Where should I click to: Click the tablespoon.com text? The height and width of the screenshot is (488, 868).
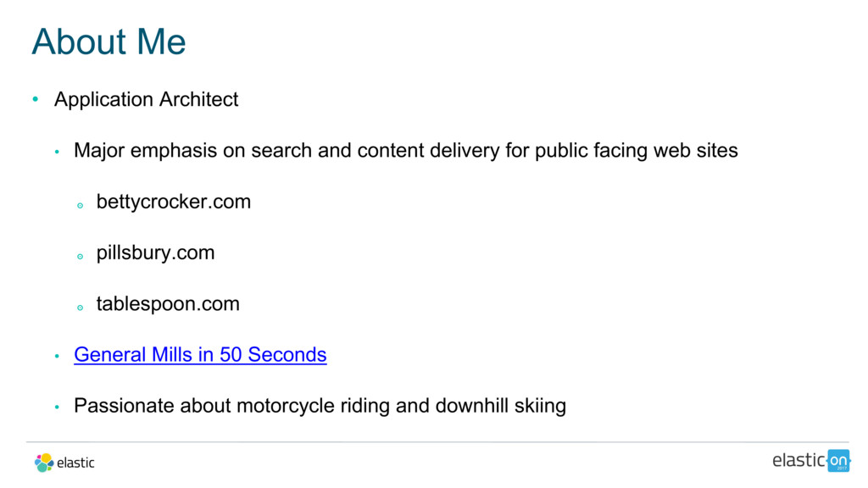168,303
